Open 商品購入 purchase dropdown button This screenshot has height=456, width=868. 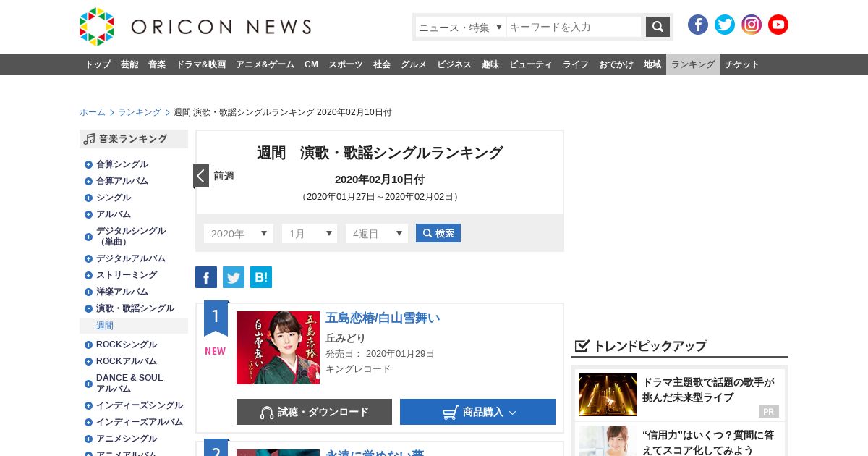[477, 412]
